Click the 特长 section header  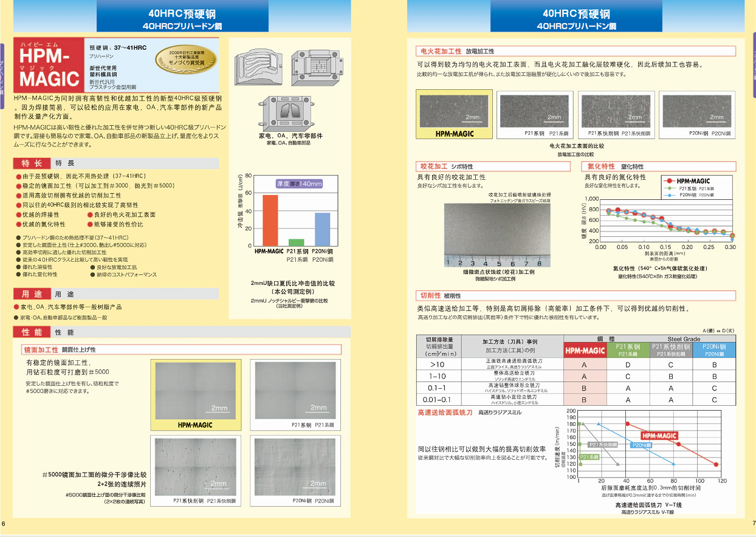pyautogui.click(x=32, y=163)
